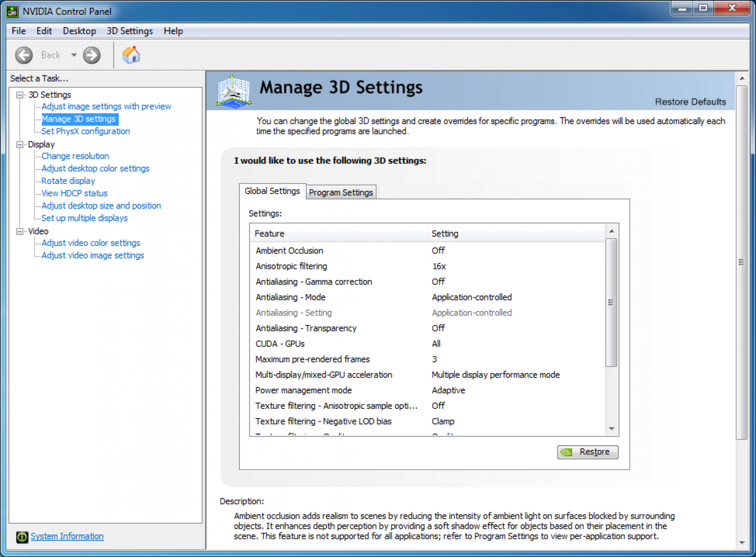Select the CUDA - GPUs row

428,344
